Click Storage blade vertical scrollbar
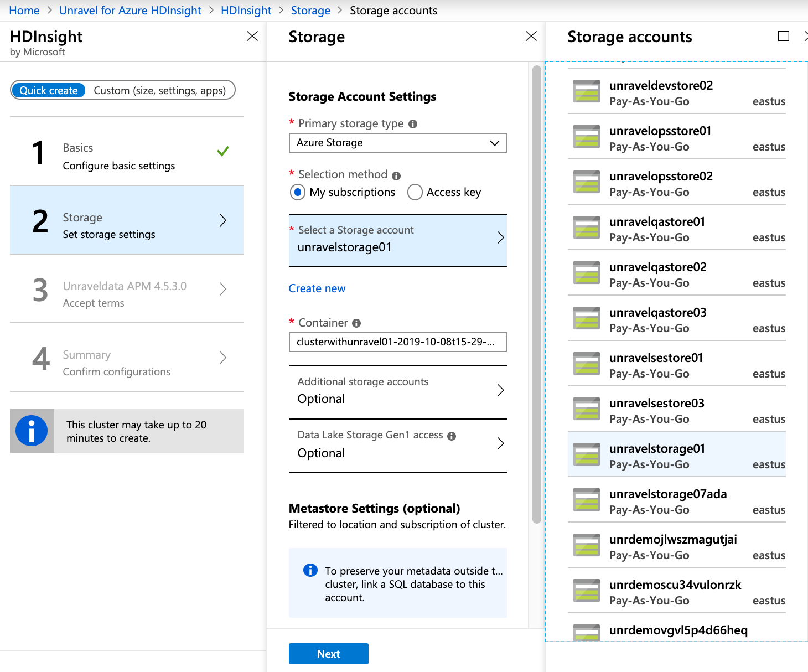This screenshot has width=808, height=672. (536, 294)
